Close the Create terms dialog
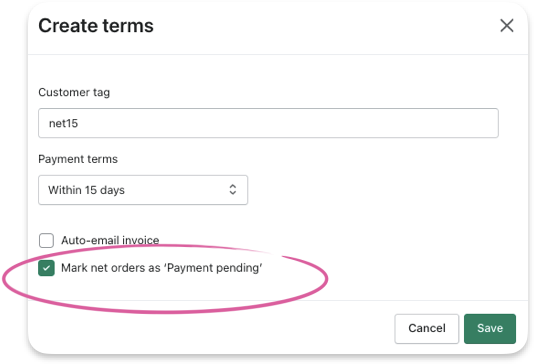Viewport: 534px width, 364px height. pyautogui.click(x=507, y=26)
